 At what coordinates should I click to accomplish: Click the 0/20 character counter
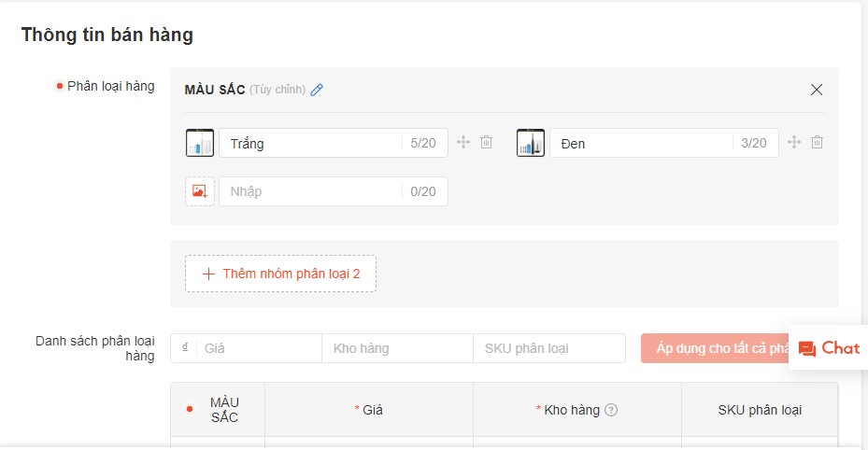pos(423,191)
